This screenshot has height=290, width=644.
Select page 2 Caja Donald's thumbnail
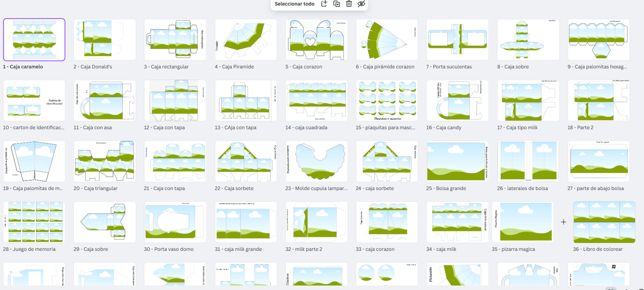pos(105,40)
